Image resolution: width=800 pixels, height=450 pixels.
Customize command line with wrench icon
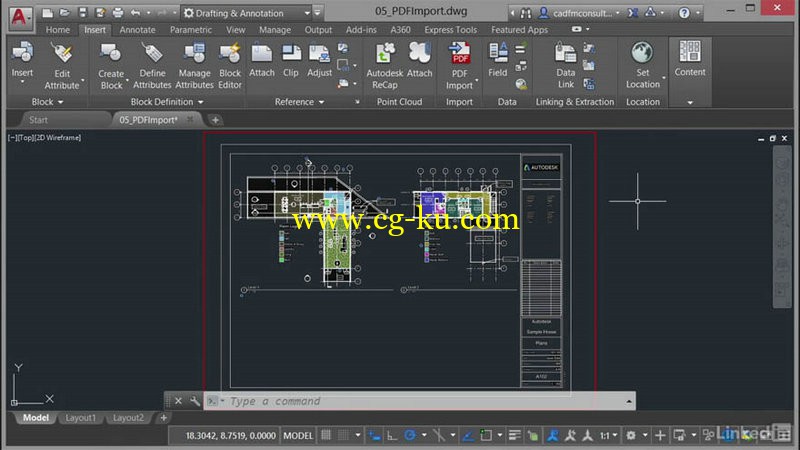point(195,401)
